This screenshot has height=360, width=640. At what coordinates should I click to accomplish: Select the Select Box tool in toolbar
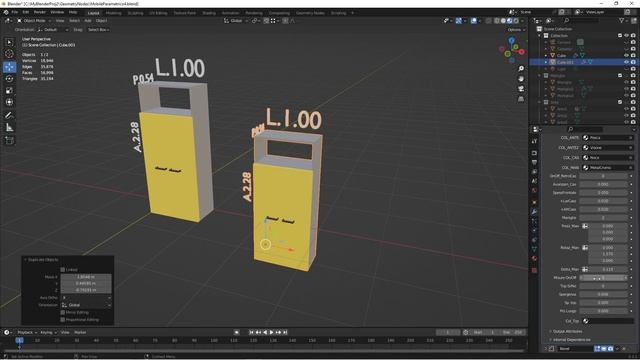pos(9,42)
